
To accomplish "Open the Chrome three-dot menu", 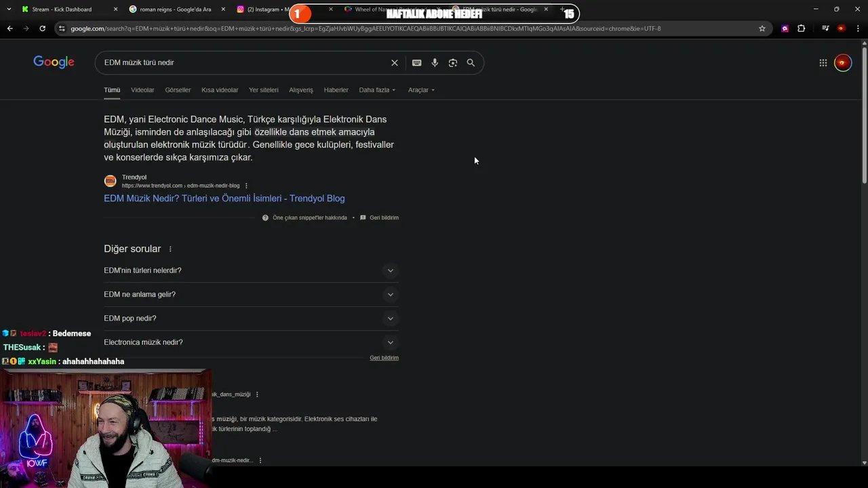I will point(859,28).
